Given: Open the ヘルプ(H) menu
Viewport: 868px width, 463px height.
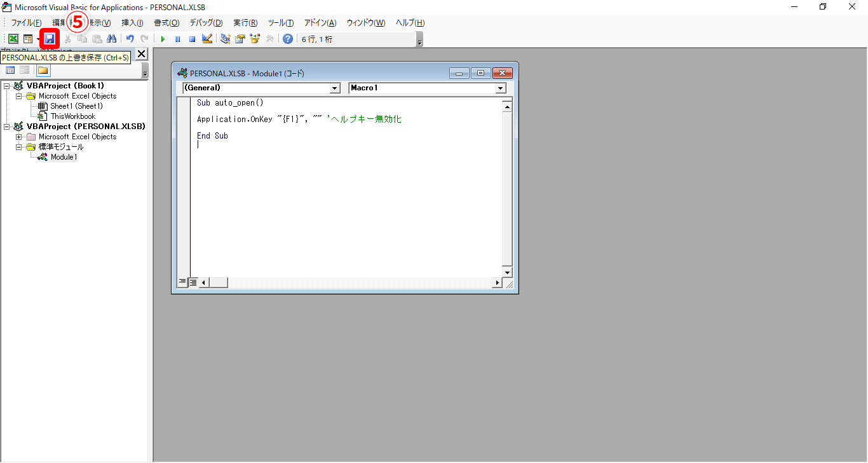Looking at the screenshot, I should click(410, 23).
